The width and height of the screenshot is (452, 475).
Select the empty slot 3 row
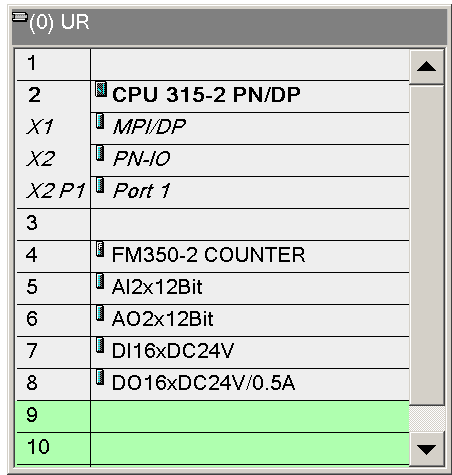pos(213,225)
